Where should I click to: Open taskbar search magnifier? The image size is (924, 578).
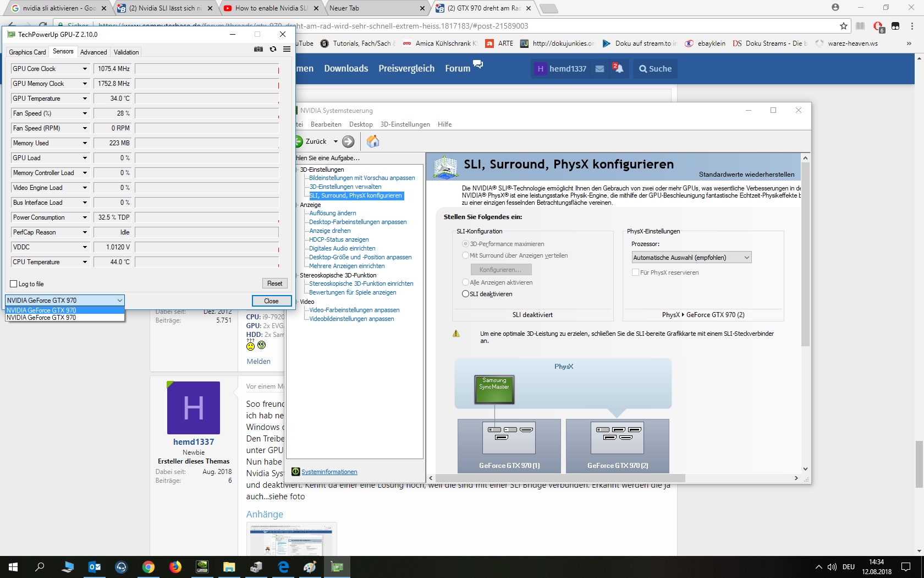tap(40, 567)
